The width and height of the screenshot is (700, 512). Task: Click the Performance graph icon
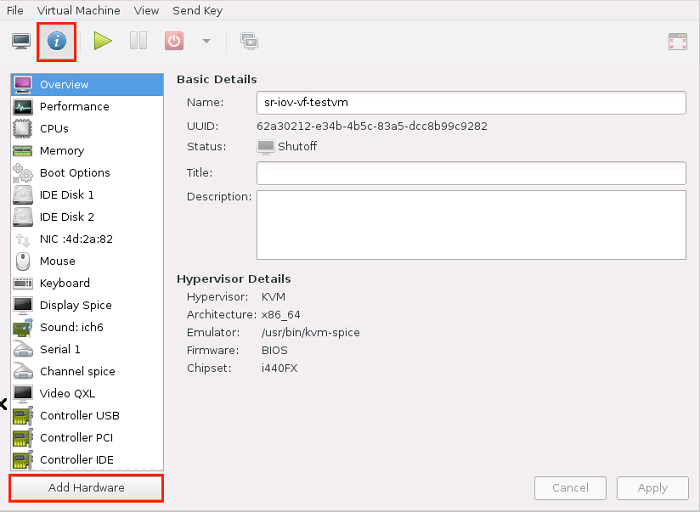click(x=23, y=107)
